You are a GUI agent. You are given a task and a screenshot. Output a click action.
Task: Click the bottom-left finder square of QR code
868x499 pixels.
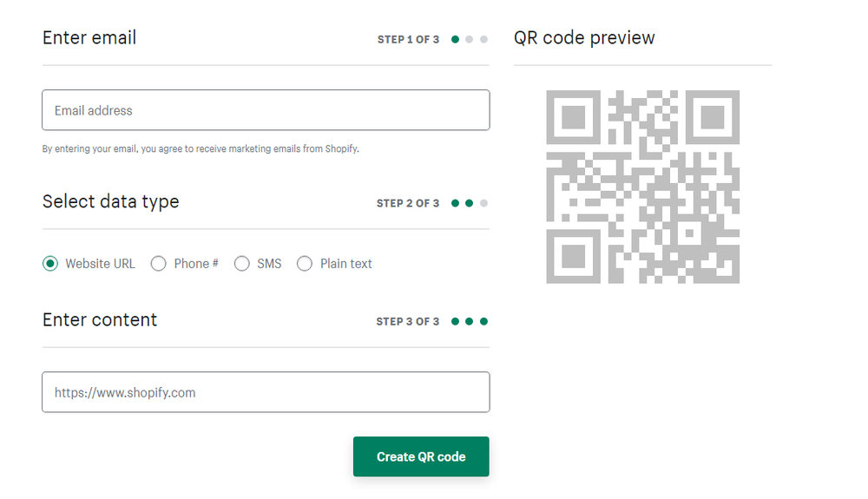tap(575, 255)
